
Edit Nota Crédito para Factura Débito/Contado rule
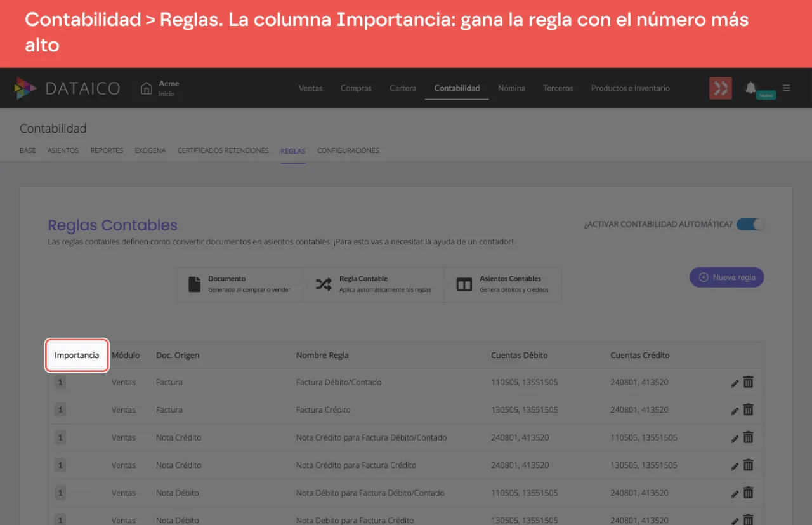click(x=735, y=439)
